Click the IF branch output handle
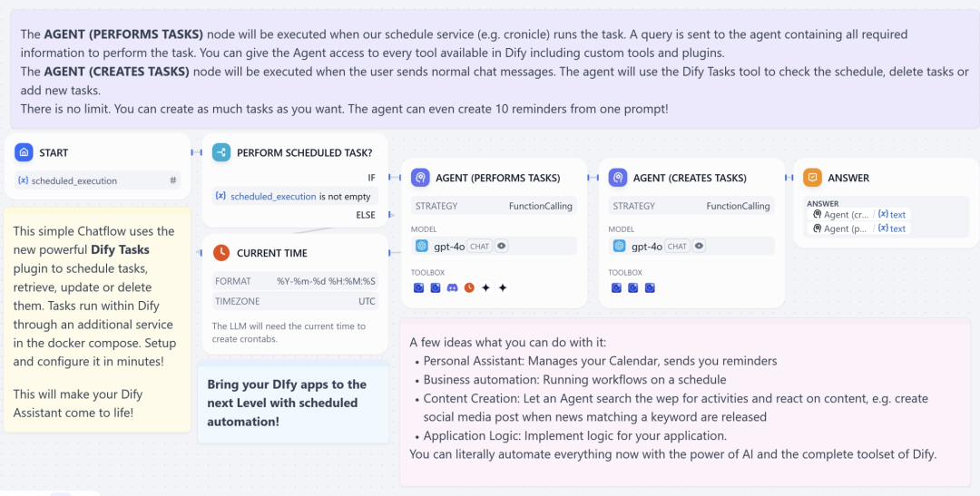This screenshot has width=980, height=496. pos(388,178)
